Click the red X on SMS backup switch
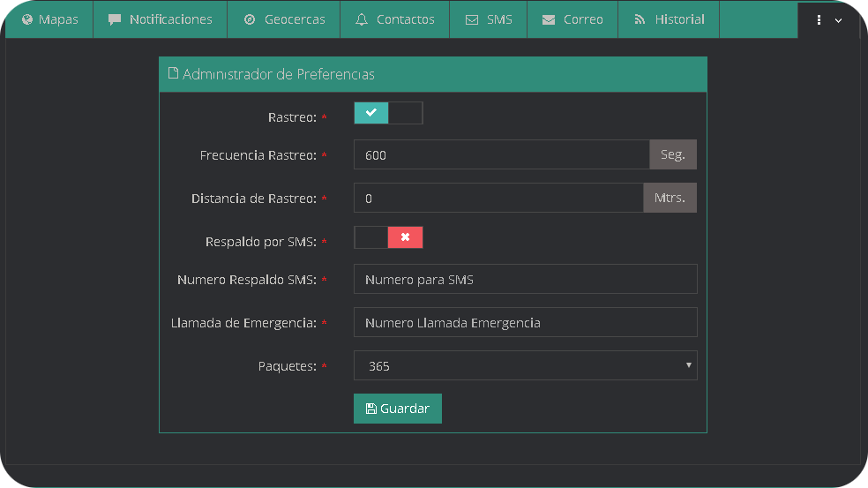 pos(405,237)
